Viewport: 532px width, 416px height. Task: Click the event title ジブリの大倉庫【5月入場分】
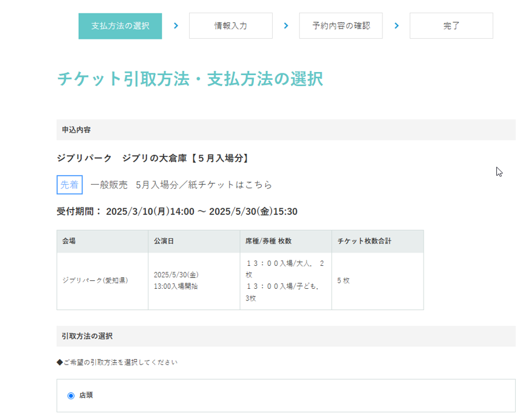153,158
